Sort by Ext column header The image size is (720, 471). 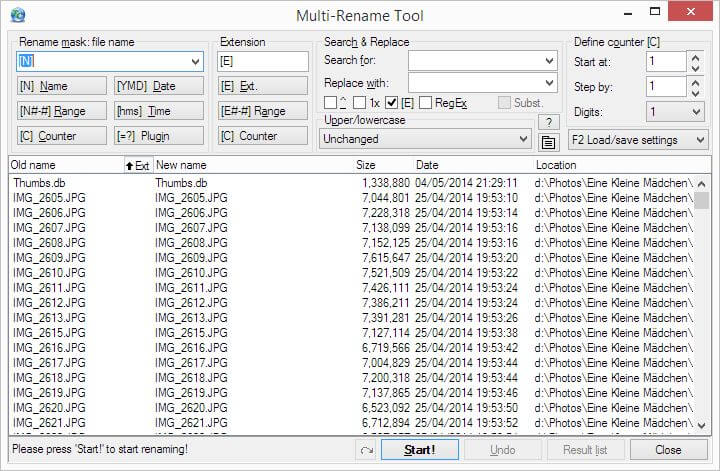(138, 165)
